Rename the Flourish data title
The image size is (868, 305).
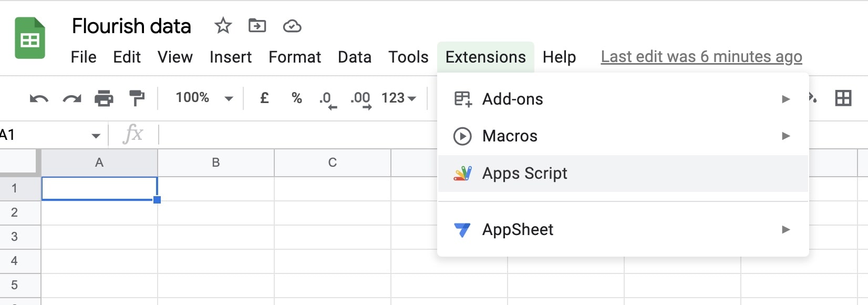pyautogui.click(x=131, y=26)
